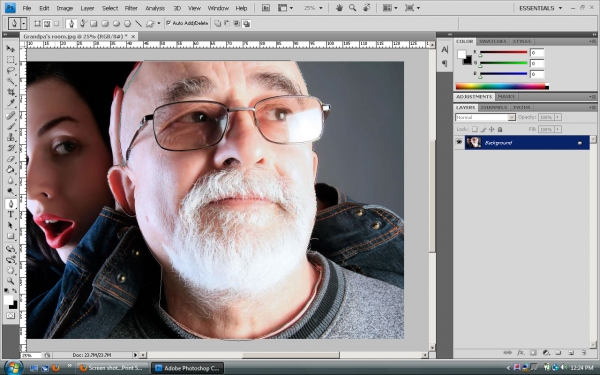Screen dimensions: 600x375
Task: Click the Freeform Pen option icon
Action: click(83, 24)
